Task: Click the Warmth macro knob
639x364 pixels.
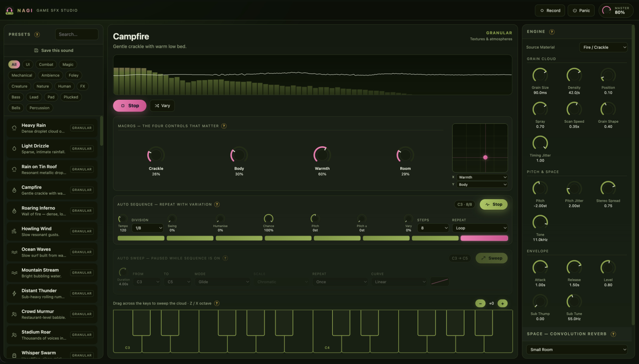Action: [x=322, y=155]
